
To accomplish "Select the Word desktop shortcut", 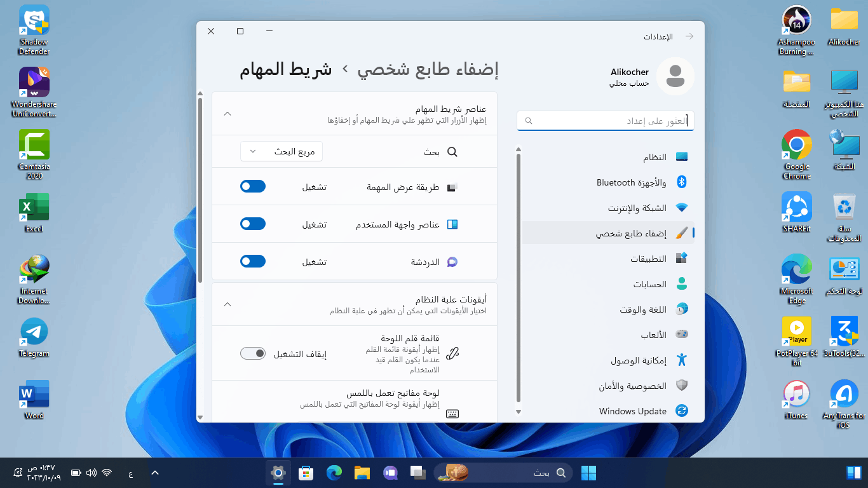I will pos(34,400).
